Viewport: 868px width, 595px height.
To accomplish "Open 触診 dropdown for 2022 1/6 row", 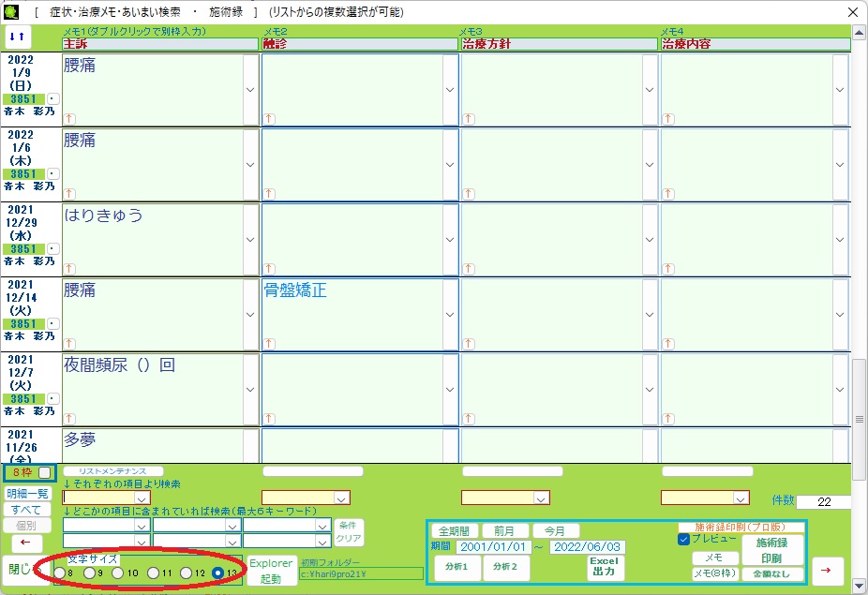I will pyautogui.click(x=450, y=165).
